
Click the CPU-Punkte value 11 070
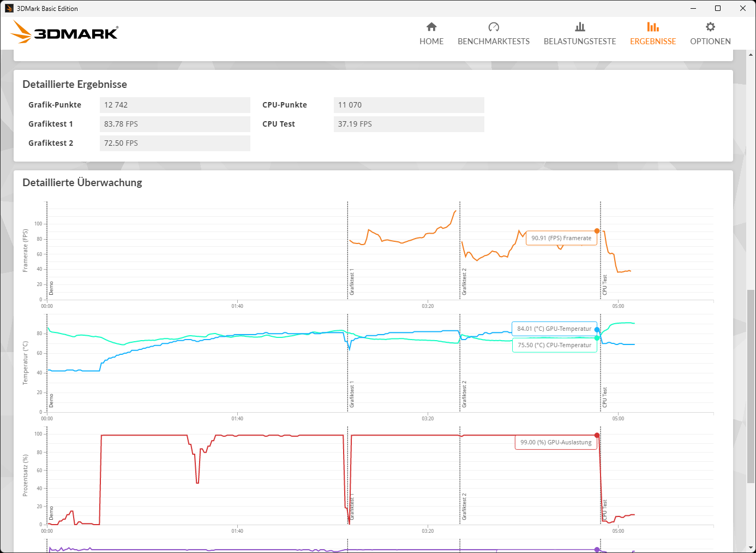(409, 105)
